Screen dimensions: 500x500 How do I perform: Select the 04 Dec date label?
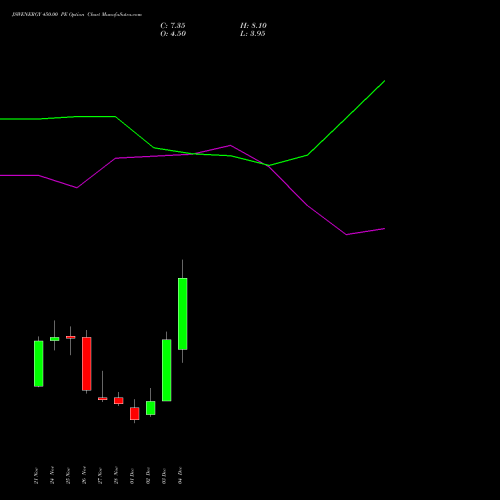tap(180, 476)
